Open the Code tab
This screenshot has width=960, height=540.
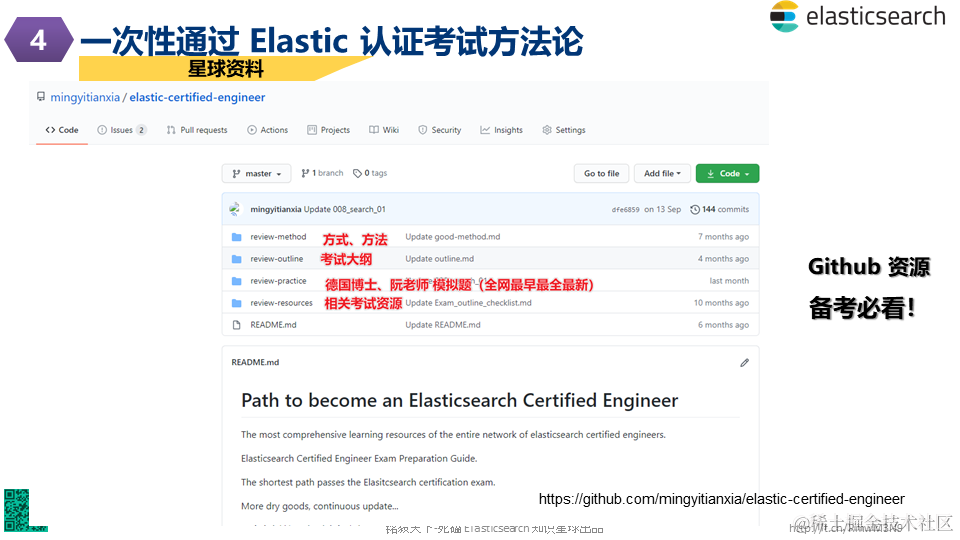coord(62,130)
